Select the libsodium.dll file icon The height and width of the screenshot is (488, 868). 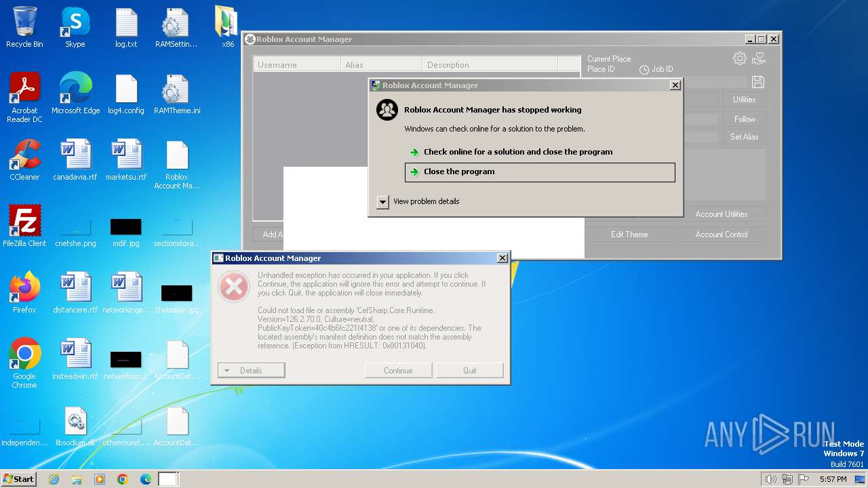[75, 426]
